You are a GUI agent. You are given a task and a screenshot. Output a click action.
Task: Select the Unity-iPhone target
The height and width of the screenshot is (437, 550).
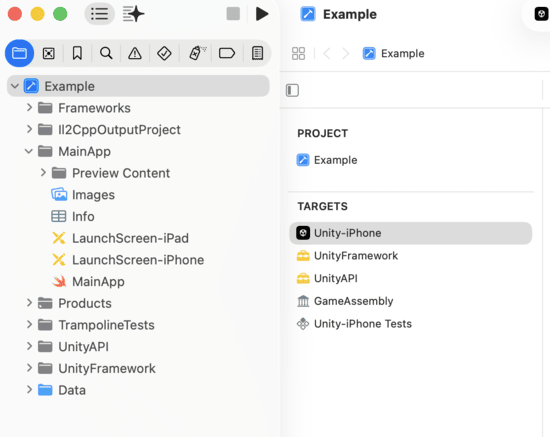[411, 233]
